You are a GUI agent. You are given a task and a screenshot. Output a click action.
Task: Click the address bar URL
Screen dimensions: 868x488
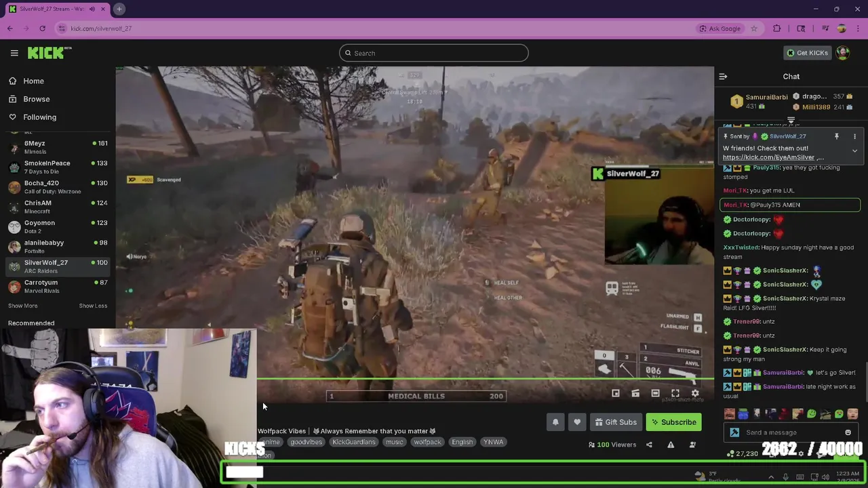[x=101, y=28]
